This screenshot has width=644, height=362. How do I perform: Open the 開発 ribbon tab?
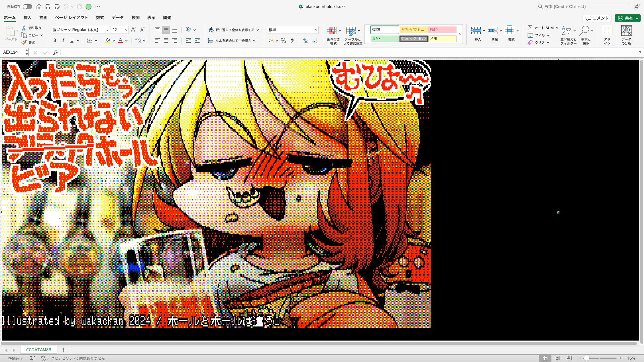tap(167, 18)
